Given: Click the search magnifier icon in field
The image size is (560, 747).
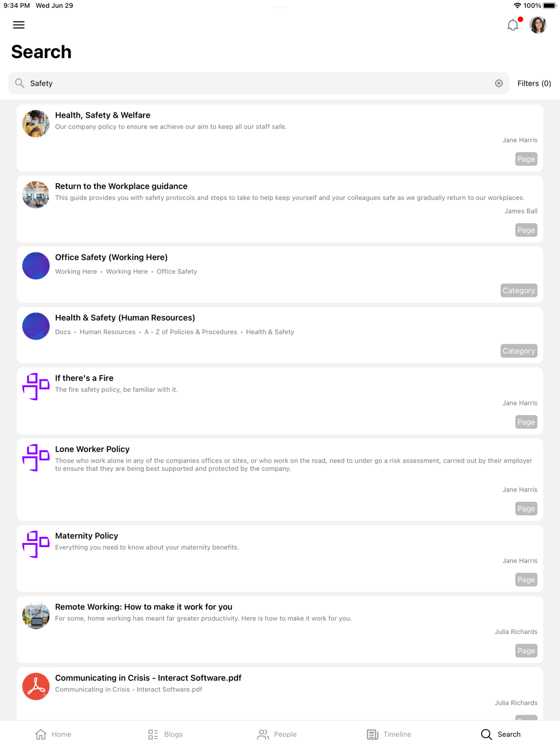Looking at the screenshot, I should [x=20, y=83].
